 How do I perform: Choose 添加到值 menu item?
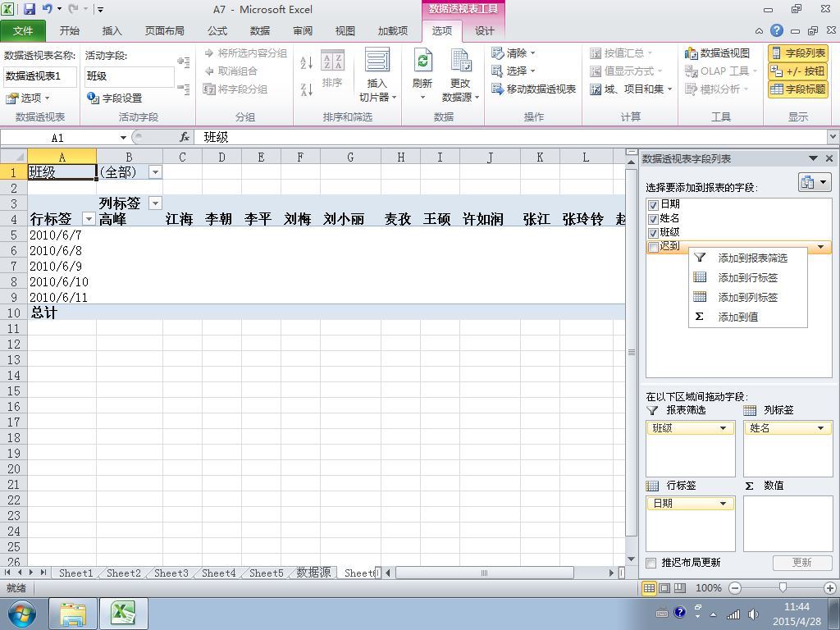coord(748,317)
